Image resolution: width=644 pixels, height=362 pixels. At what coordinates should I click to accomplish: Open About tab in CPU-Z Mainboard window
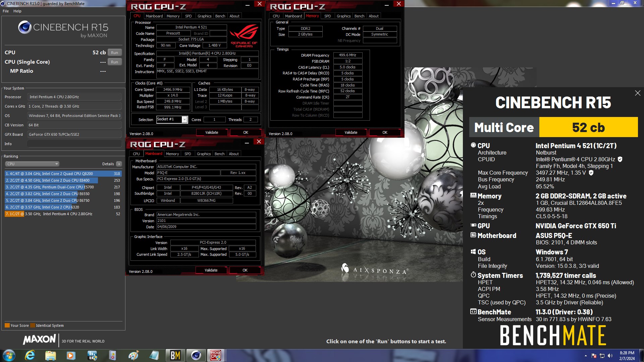[234, 154]
